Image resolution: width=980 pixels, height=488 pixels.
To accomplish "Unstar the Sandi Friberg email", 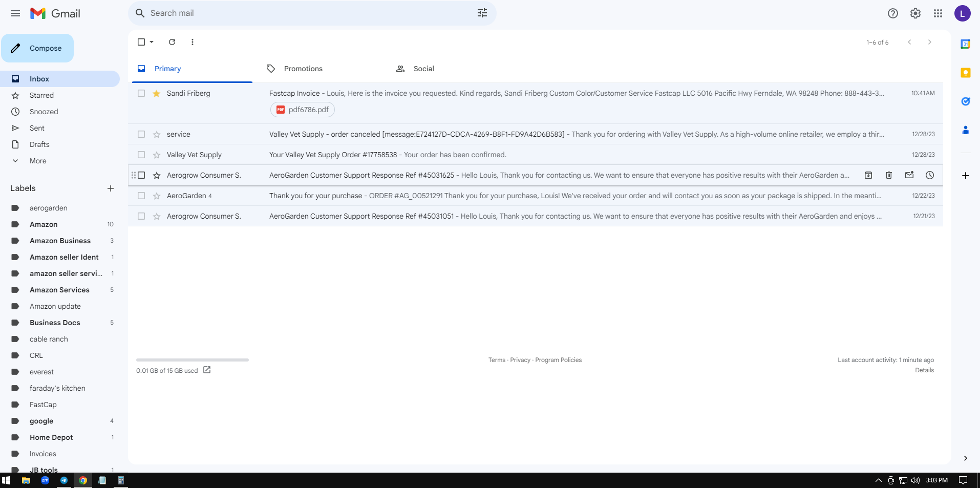I will pos(157,93).
